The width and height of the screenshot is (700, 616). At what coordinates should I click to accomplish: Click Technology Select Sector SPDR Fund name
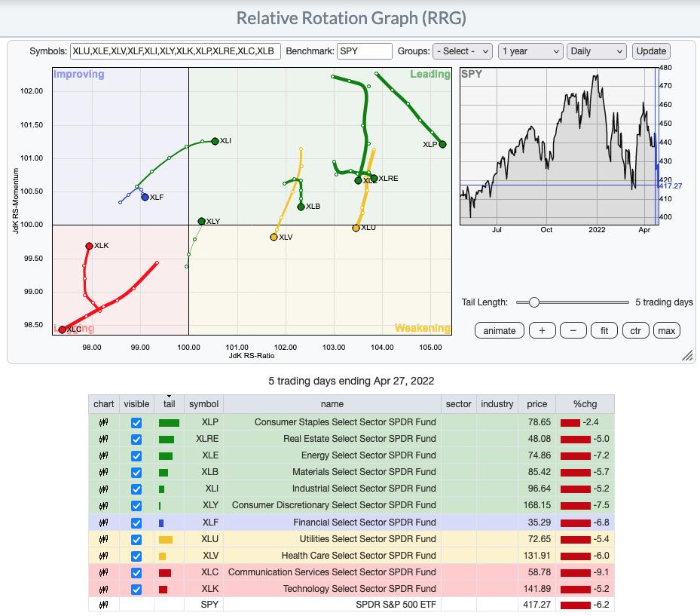(359, 589)
